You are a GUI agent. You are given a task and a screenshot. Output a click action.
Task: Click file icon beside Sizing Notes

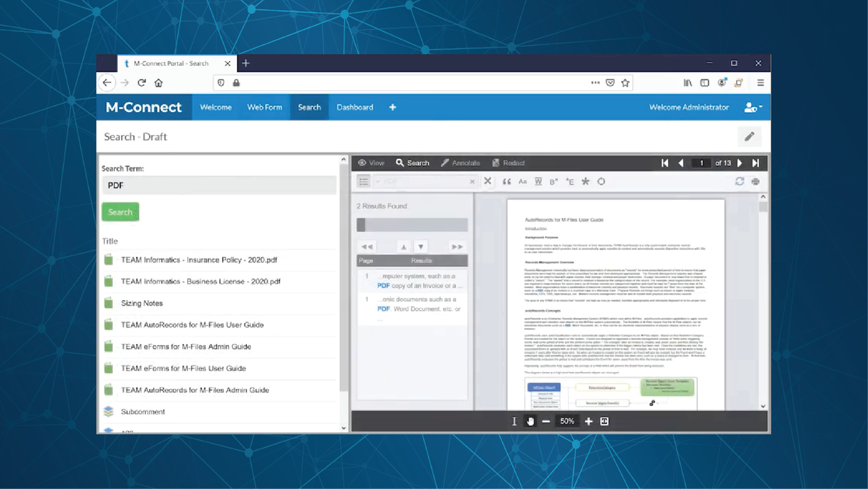point(108,303)
